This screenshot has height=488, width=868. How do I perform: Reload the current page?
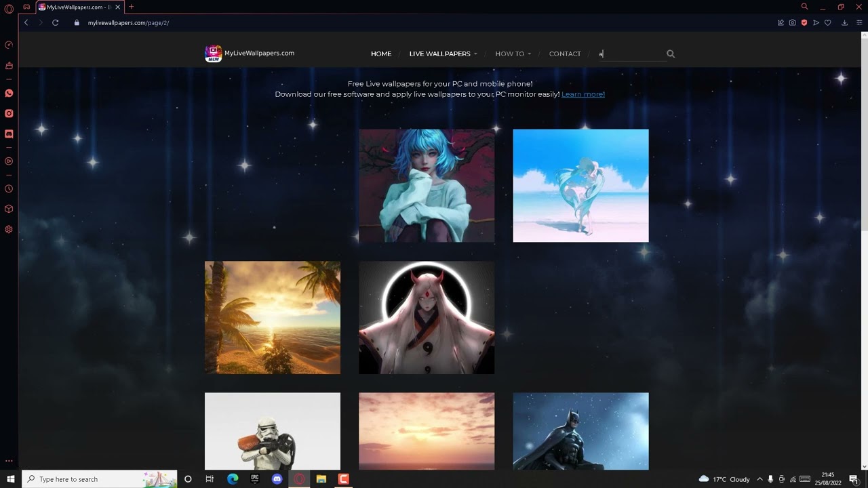coord(56,22)
